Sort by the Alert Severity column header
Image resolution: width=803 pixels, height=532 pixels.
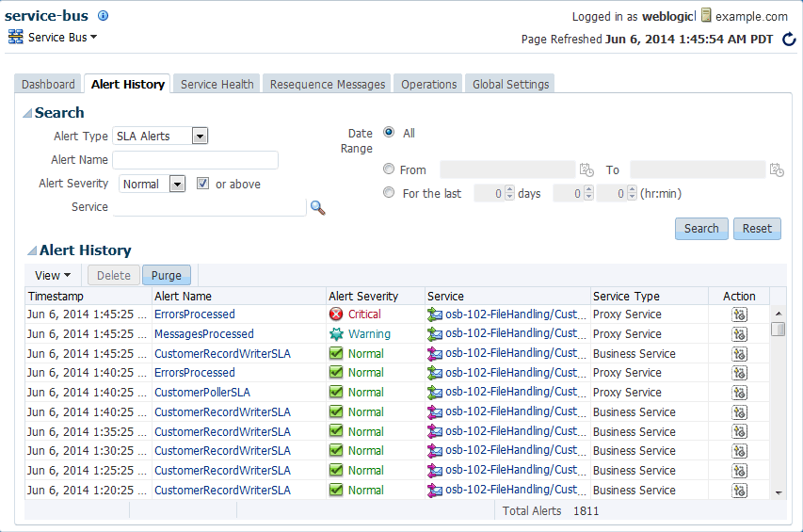click(376, 296)
